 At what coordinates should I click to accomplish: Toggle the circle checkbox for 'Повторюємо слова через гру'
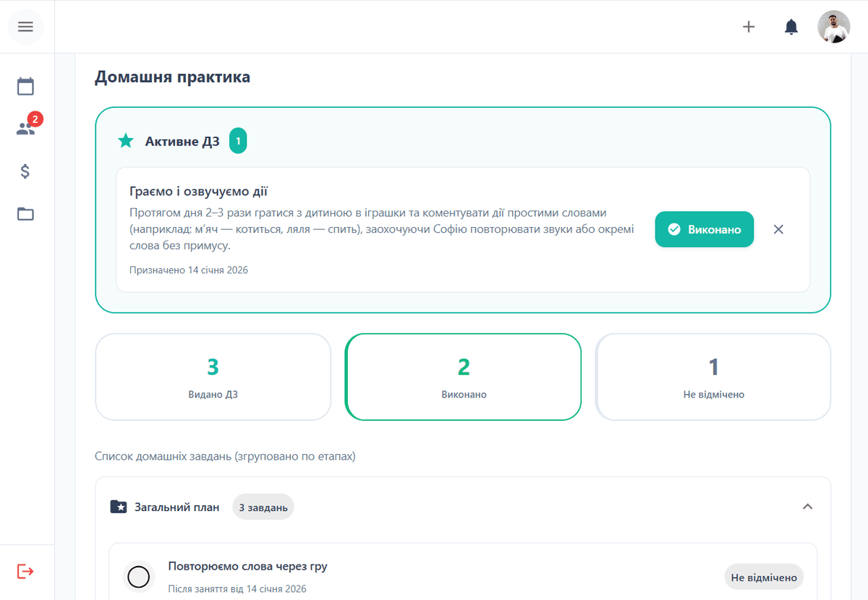[x=138, y=577]
